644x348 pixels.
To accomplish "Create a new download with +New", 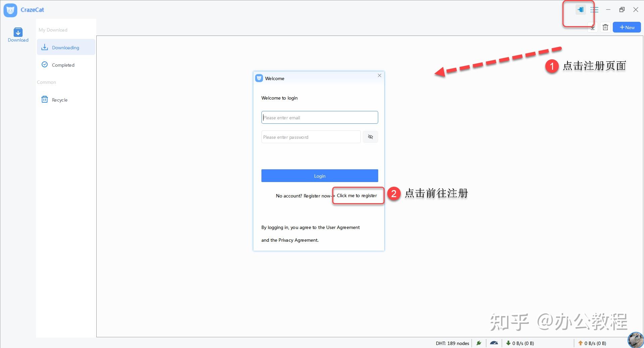I will [627, 27].
